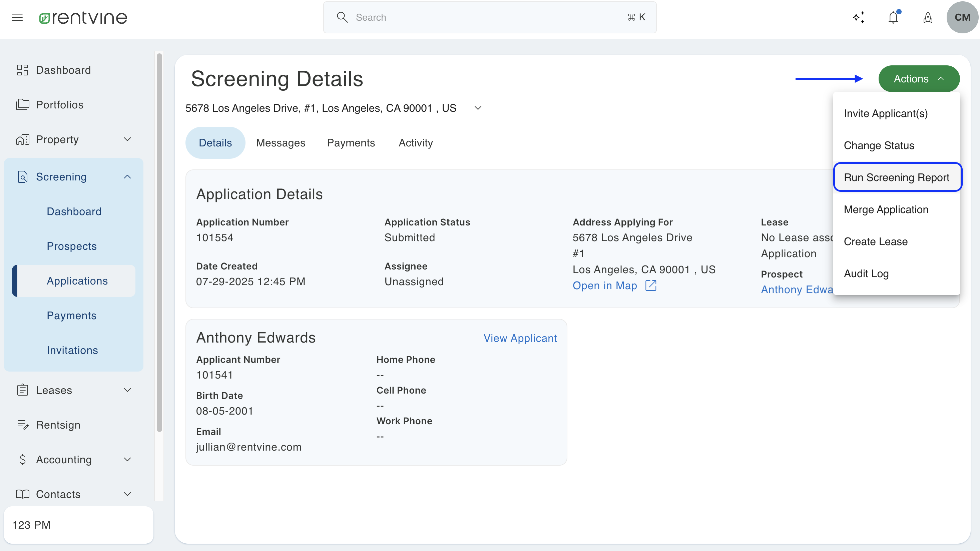Toggle the green Actions dropdown button
This screenshot has width=980, height=551.
coord(919,79)
